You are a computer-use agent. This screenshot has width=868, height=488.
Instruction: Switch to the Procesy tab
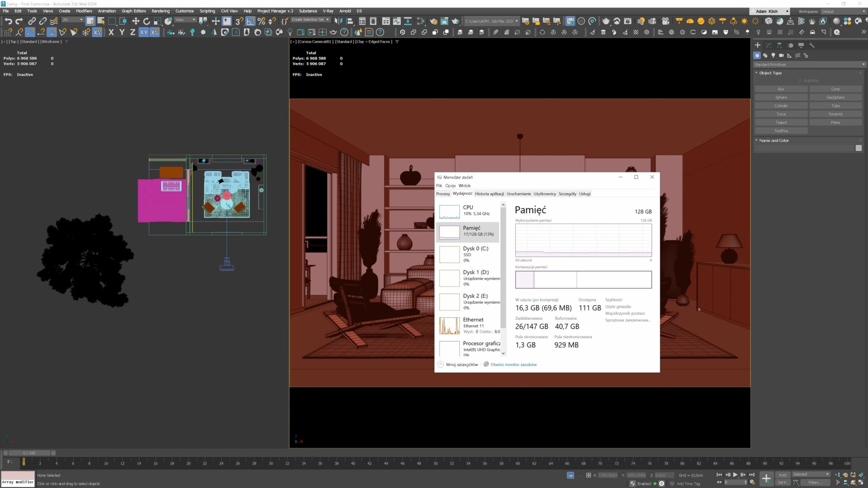443,194
